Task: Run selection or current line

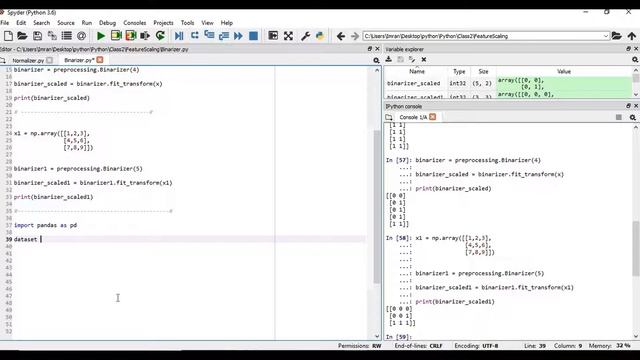Action: pyautogui.click(x=145, y=36)
